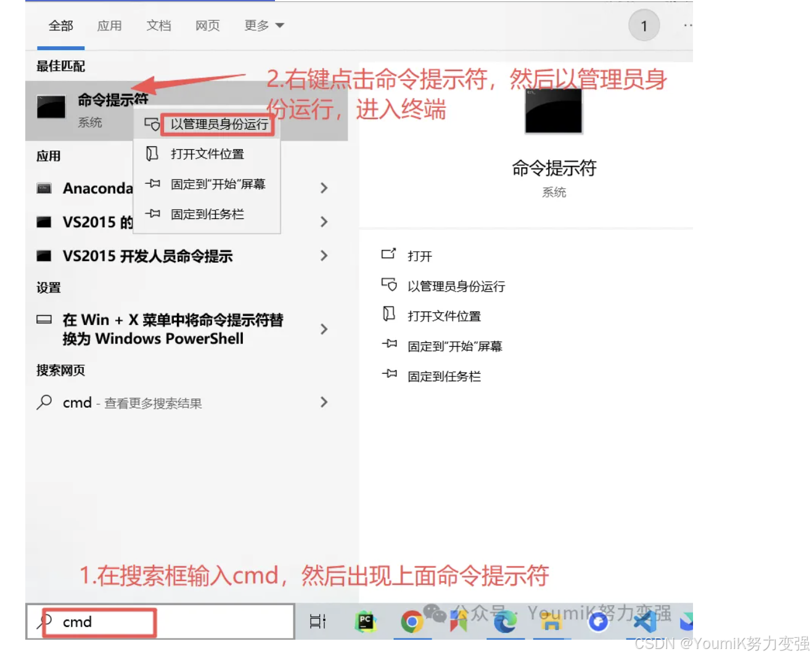Expand the arrow for VS2015 开发人员命令提示
This screenshot has width=812, height=657.
pyautogui.click(x=324, y=255)
